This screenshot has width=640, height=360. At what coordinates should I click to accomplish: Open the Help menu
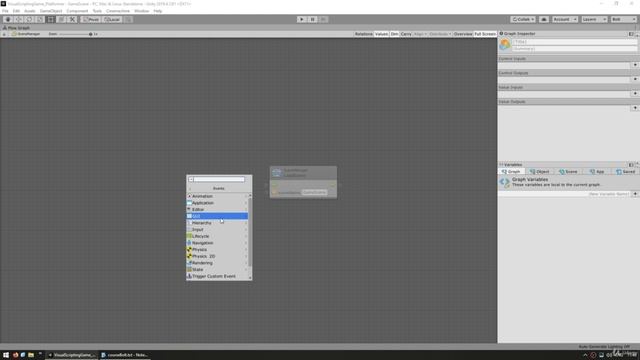158,11
